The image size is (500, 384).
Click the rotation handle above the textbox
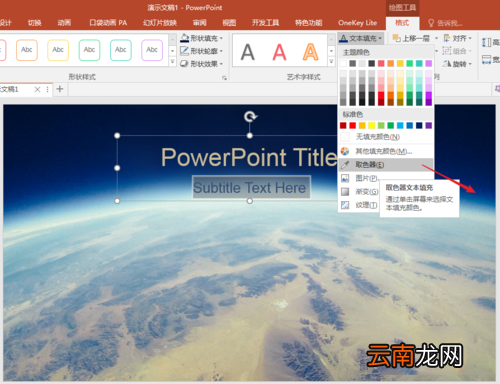coord(250,117)
